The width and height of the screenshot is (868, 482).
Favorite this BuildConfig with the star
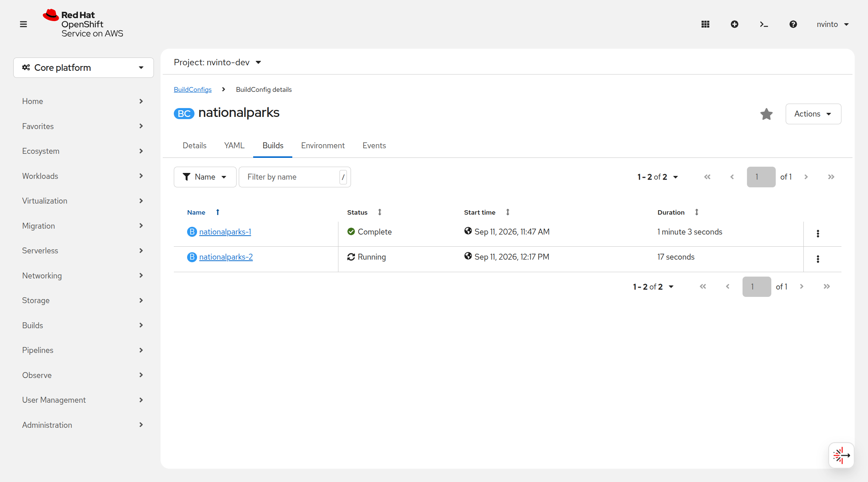point(767,114)
